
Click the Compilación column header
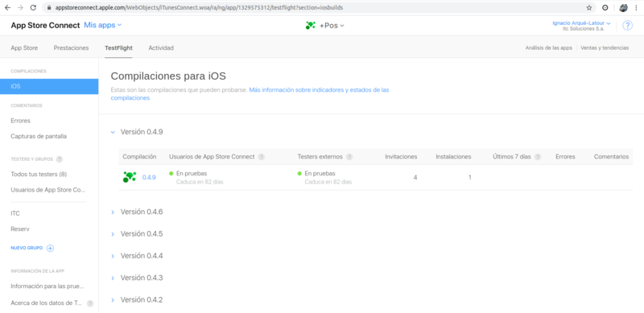click(x=139, y=156)
